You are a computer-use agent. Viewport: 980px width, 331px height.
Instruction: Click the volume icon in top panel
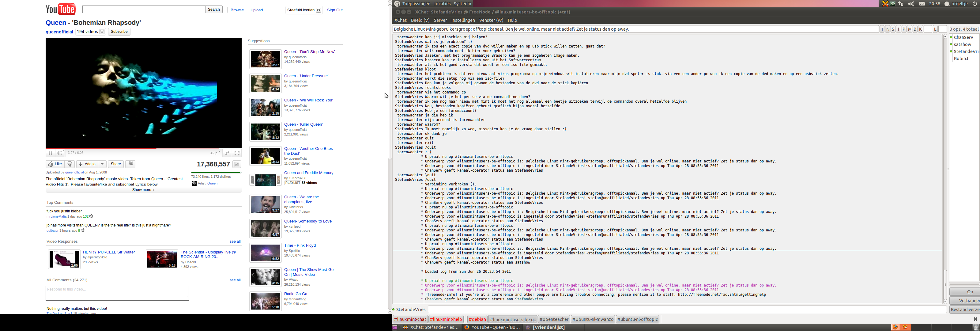(911, 4)
